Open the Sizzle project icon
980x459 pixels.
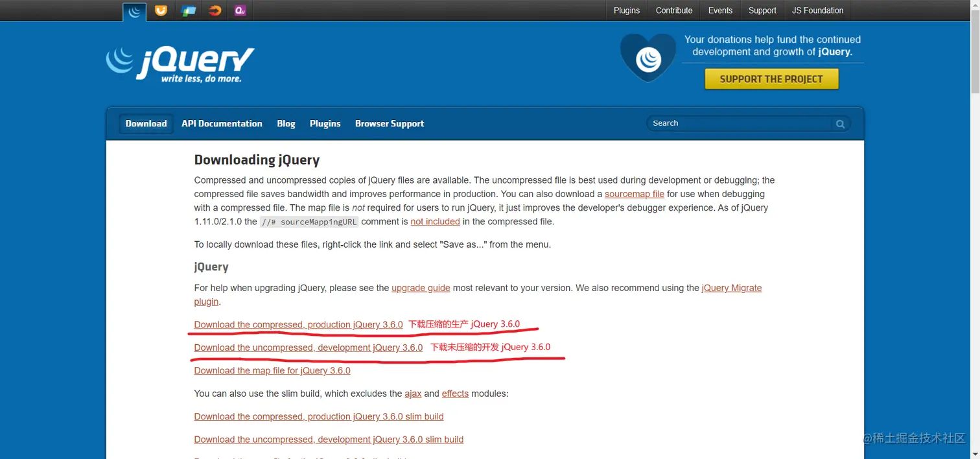pyautogui.click(x=215, y=10)
